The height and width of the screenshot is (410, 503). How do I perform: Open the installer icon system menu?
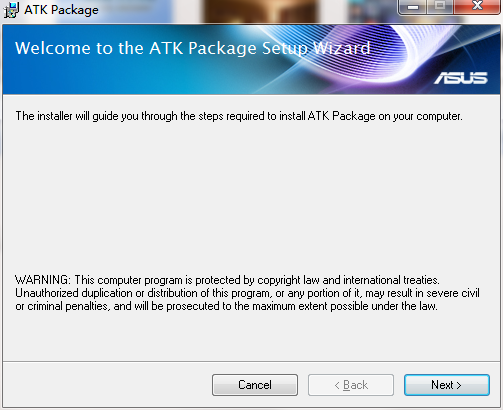click(x=11, y=10)
